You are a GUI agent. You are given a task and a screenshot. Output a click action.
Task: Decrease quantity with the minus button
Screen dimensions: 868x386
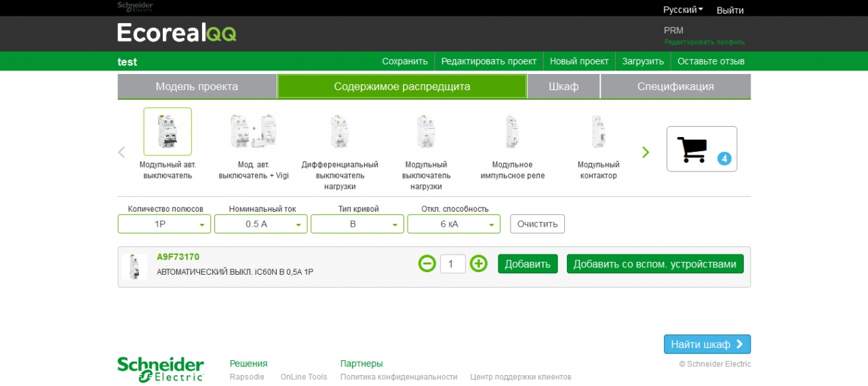427,264
